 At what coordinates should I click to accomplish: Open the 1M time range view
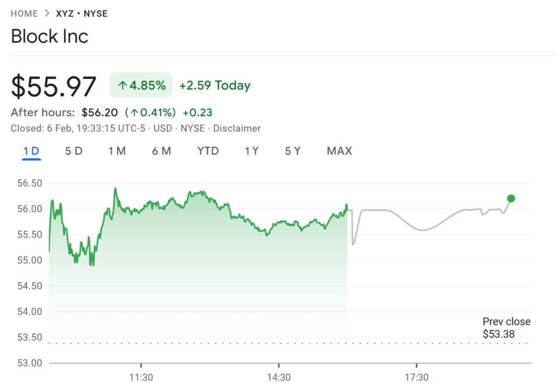point(117,151)
